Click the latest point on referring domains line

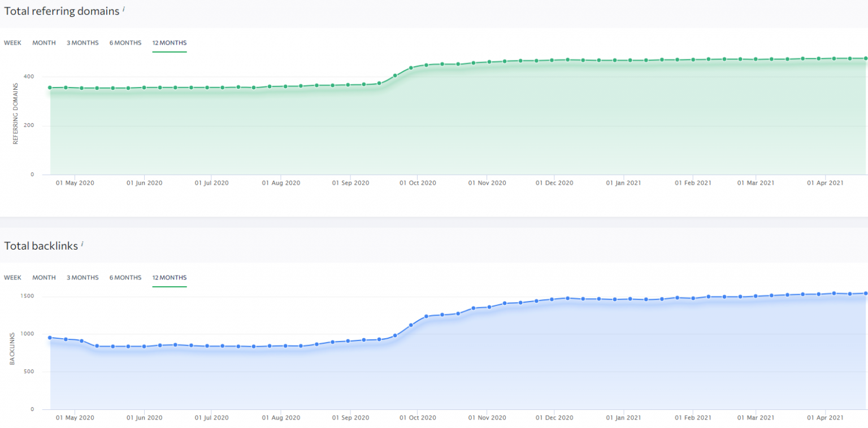(865, 58)
